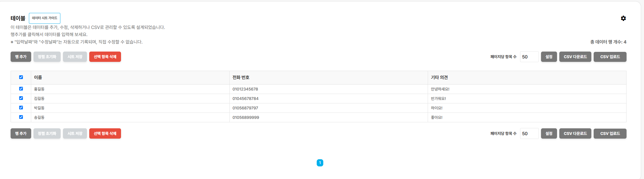
Task: Focus the top 페이지당 항목 수 input field
Action: pyautogui.click(x=529, y=57)
